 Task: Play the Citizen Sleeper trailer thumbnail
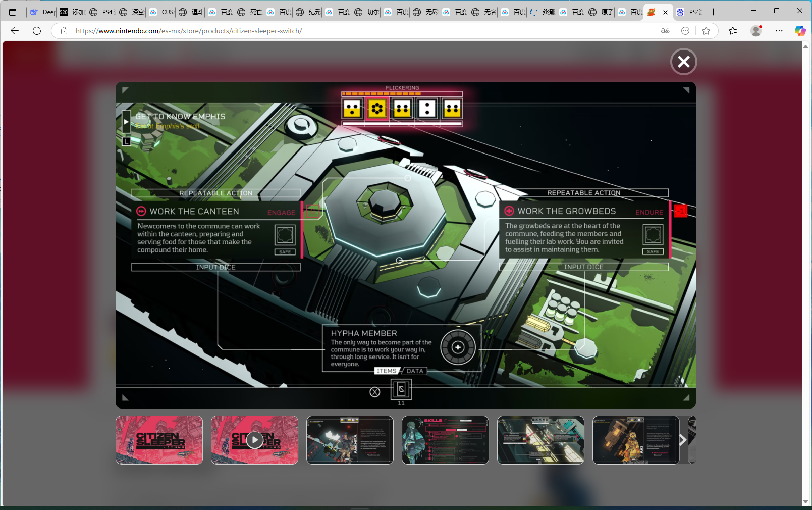(x=254, y=440)
